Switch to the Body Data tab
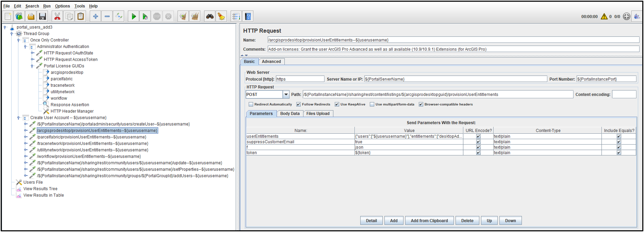Image resolution: width=644 pixels, height=232 pixels. 290,114
